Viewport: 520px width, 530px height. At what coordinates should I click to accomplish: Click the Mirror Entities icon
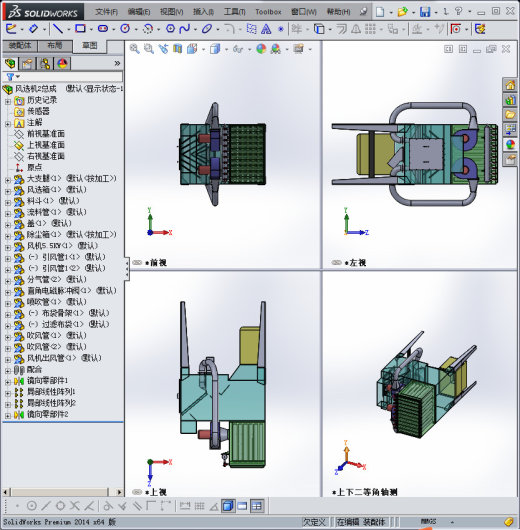[355, 29]
